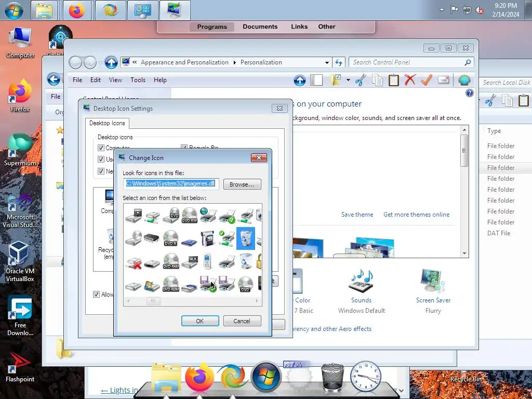Toggle the 'Allow' checkbox in Desktop Icon Settings
This screenshot has height=399, width=532.
[96, 294]
